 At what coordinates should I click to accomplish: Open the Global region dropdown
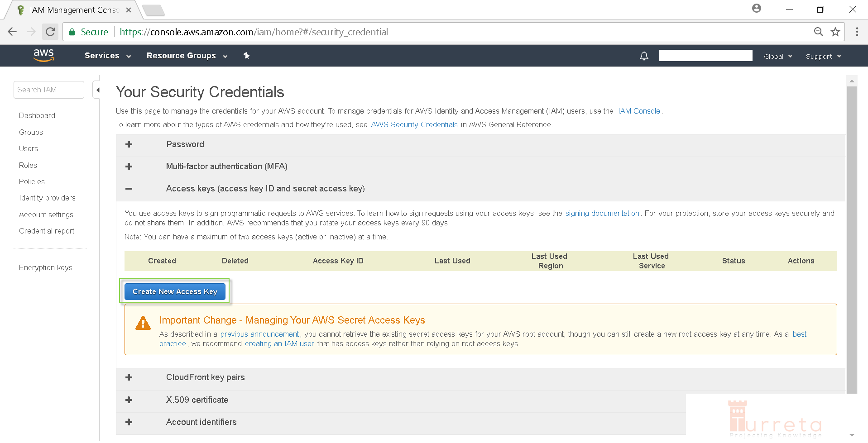point(777,57)
